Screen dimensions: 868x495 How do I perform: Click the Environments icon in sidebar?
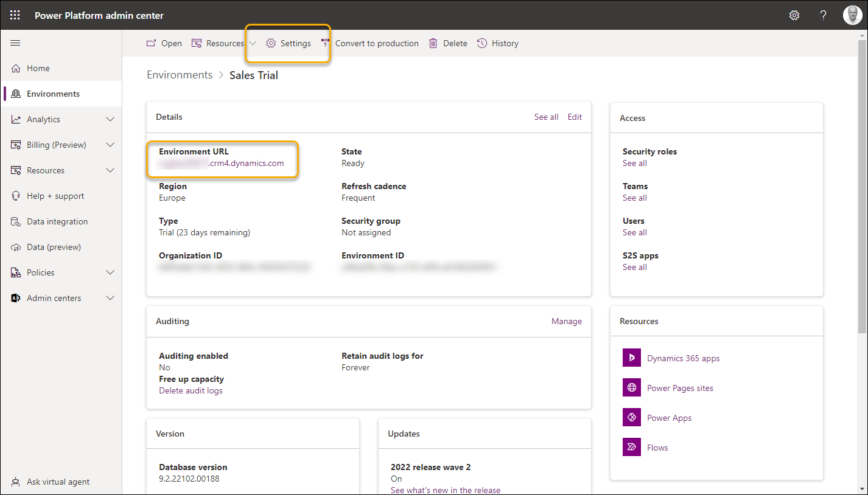click(x=16, y=94)
